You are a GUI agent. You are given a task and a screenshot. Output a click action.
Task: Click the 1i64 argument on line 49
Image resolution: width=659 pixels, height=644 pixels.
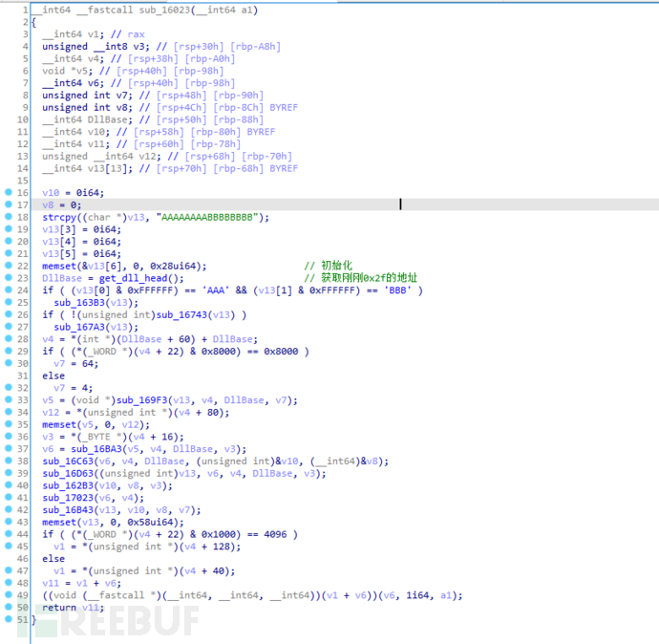pos(417,595)
